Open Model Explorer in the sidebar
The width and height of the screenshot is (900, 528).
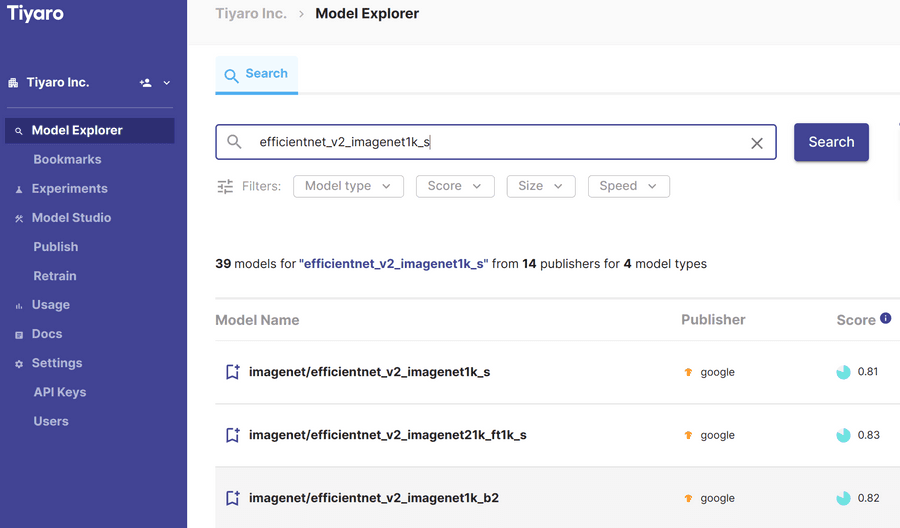pyautogui.click(x=90, y=130)
